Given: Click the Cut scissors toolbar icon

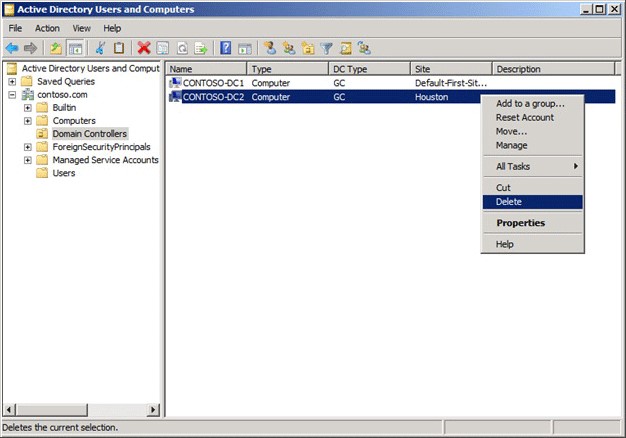Looking at the screenshot, I should pyautogui.click(x=100, y=47).
